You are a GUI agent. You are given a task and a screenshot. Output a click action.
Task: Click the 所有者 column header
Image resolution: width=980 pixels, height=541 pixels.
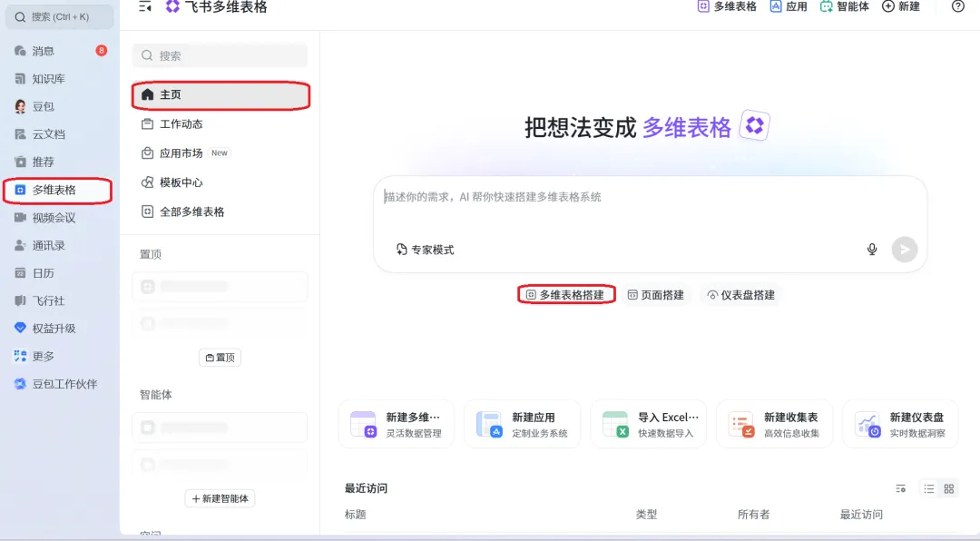click(754, 515)
